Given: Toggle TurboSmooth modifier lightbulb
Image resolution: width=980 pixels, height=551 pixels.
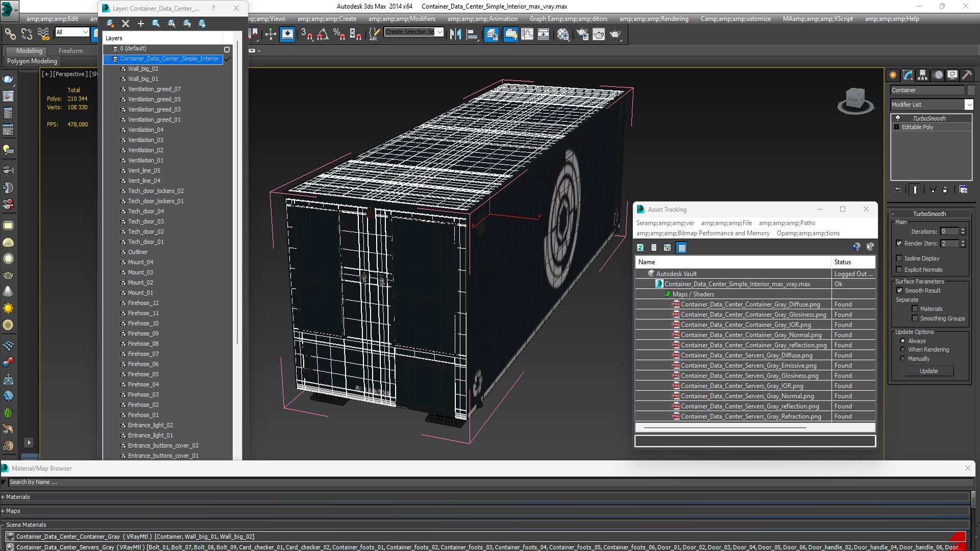Looking at the screenshot, I should point(898,118).
